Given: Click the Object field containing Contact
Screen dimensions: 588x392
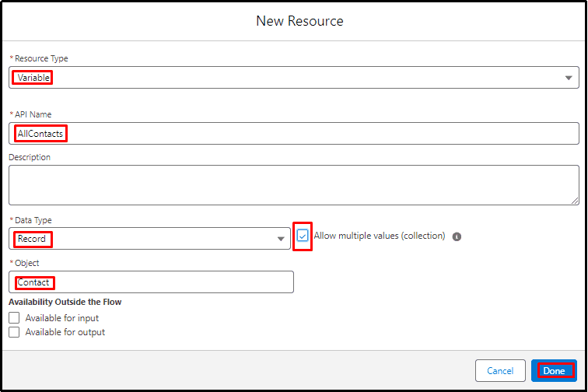Looking at the screenshot, I should (x=151, y=282).
